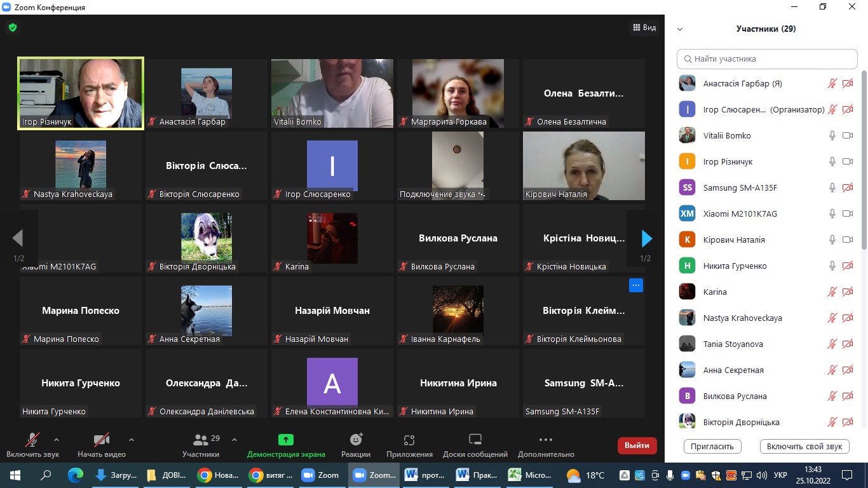This screenshot has width=868, height=488.
Task: Open Microsoft Edge from the taskbar
Action: pyautogui.click(x=76, y=475)
